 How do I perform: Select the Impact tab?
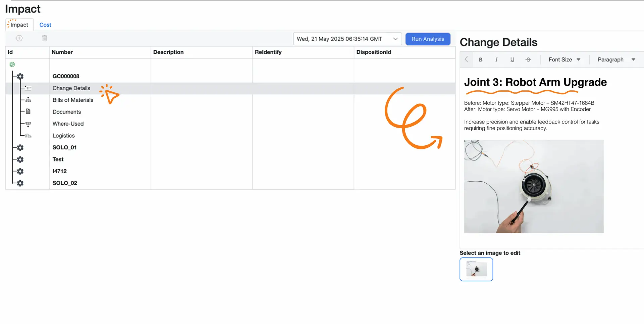[x=19, y=25]
